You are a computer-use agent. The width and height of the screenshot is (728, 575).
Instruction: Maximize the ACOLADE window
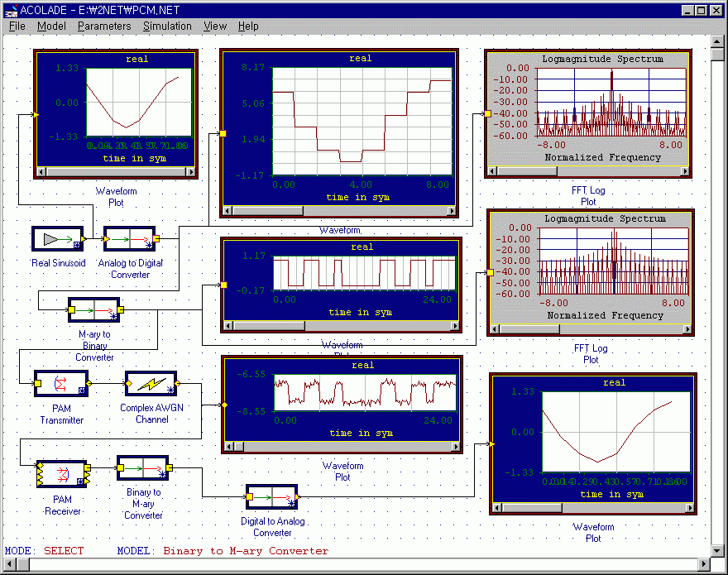[x=702, y=10]
